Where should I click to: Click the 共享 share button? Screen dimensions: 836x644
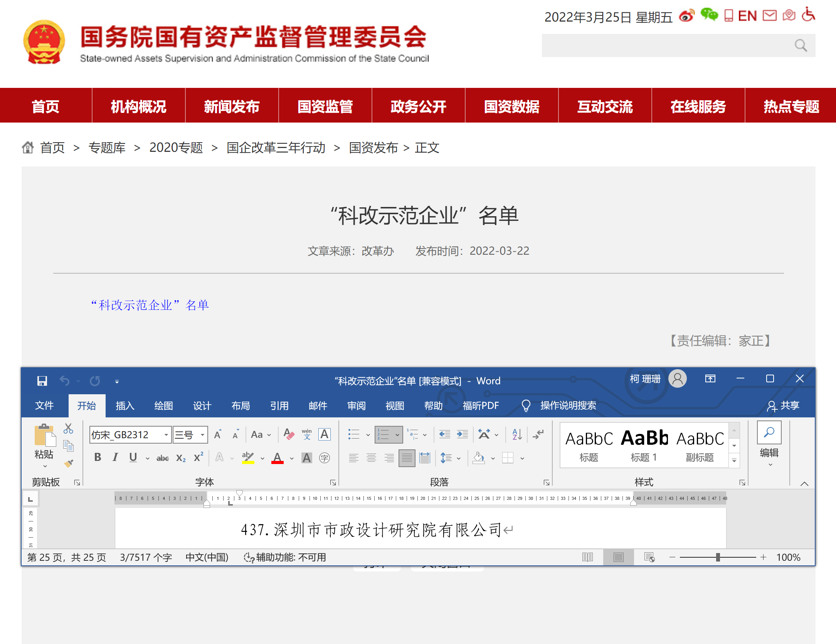click(783, 405)
